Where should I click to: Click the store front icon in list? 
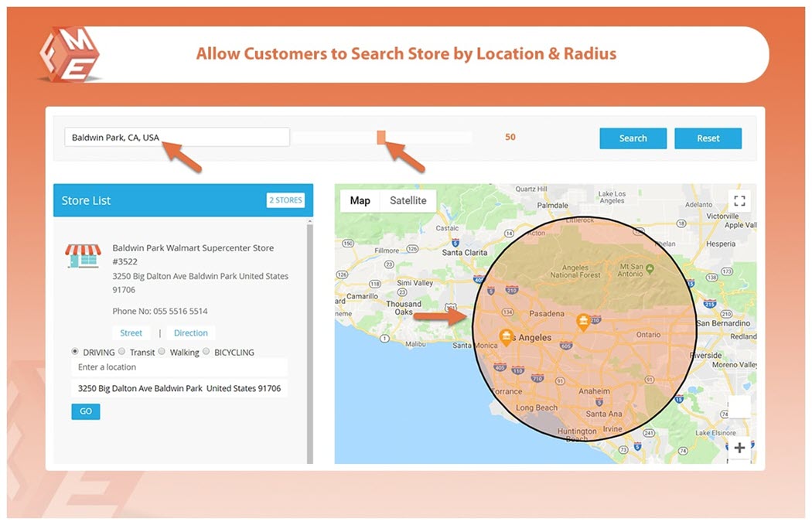pyautogui.click(x=83, y=256)
